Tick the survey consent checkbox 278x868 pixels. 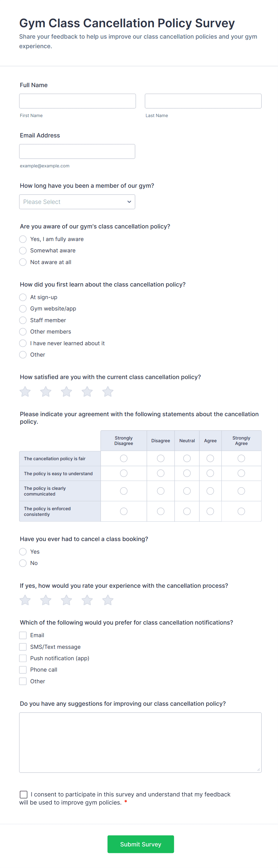tap(23, 794)
